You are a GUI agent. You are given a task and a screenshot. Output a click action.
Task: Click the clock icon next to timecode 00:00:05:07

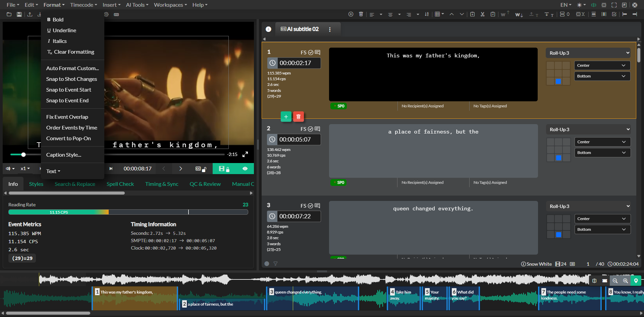click(x=272, y=140)
